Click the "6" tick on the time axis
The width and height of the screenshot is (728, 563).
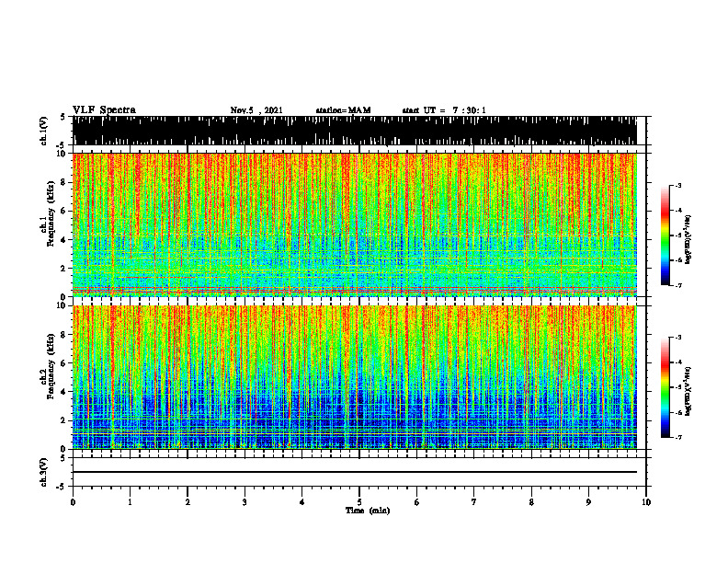(x=416, y=502)
